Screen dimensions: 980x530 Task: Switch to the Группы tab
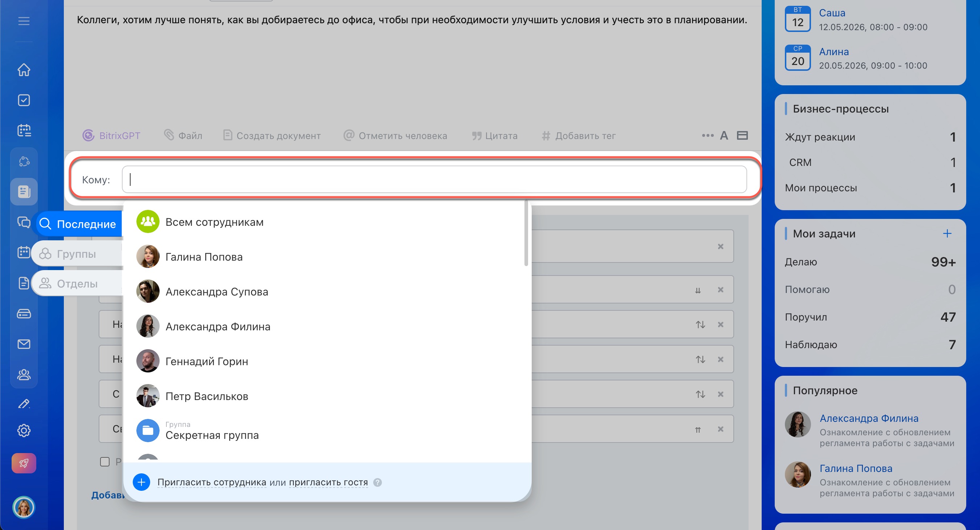76,254
